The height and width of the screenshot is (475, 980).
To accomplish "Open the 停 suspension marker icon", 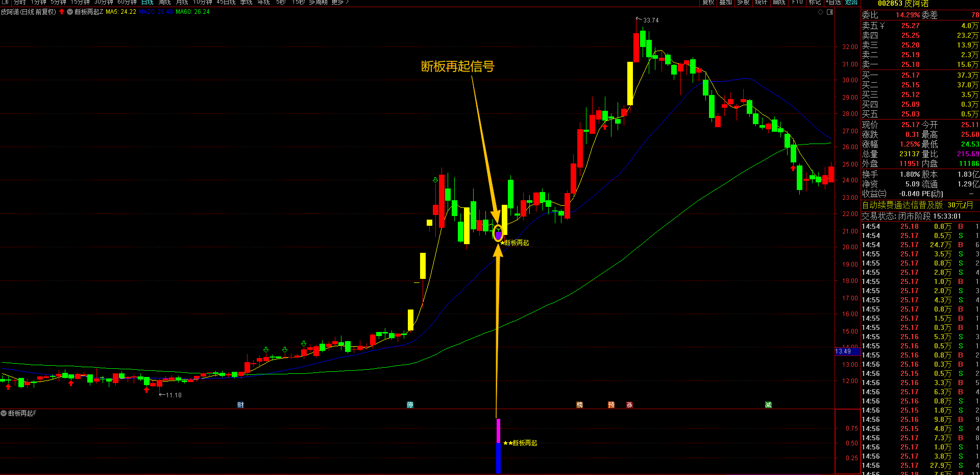I will click(x=410, y=405).
